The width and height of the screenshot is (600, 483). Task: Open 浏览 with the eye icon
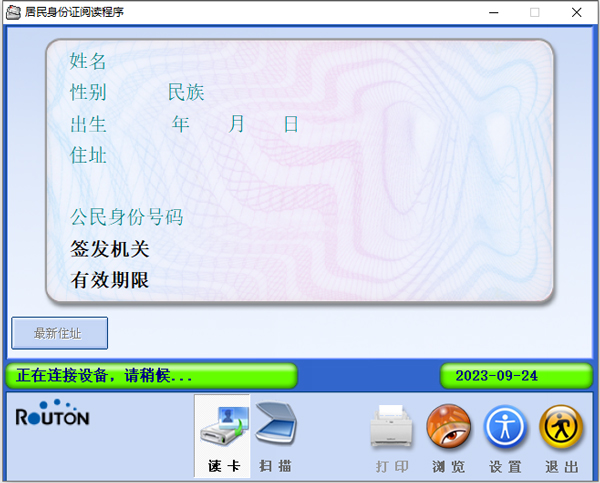pyautogui.click(x=448, y=427)
